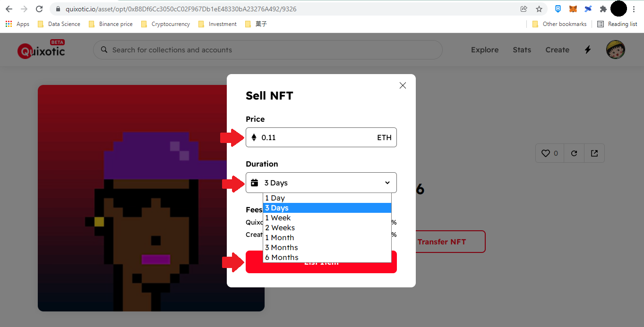Focus the collections and accounts search box
The width and height of the screenshot is (644, 327).
[x=267, y=50]
